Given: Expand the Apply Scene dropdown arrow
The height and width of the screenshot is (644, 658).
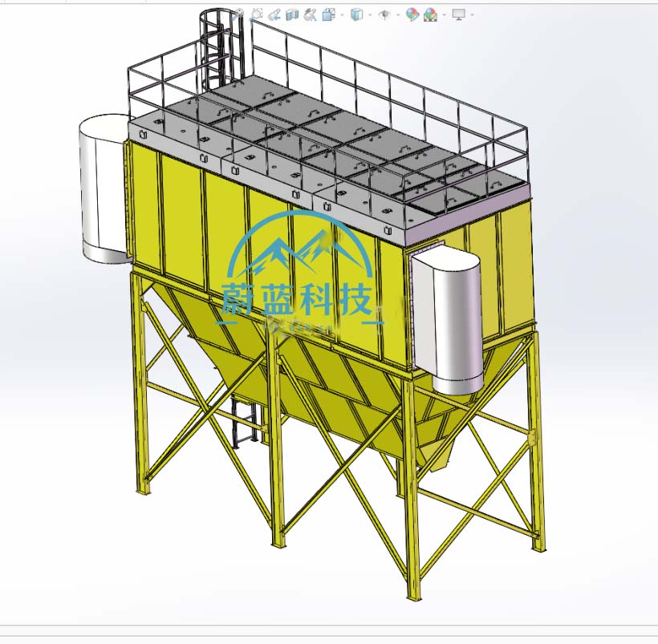Looking at the screenshot, I should click(443, 15).
